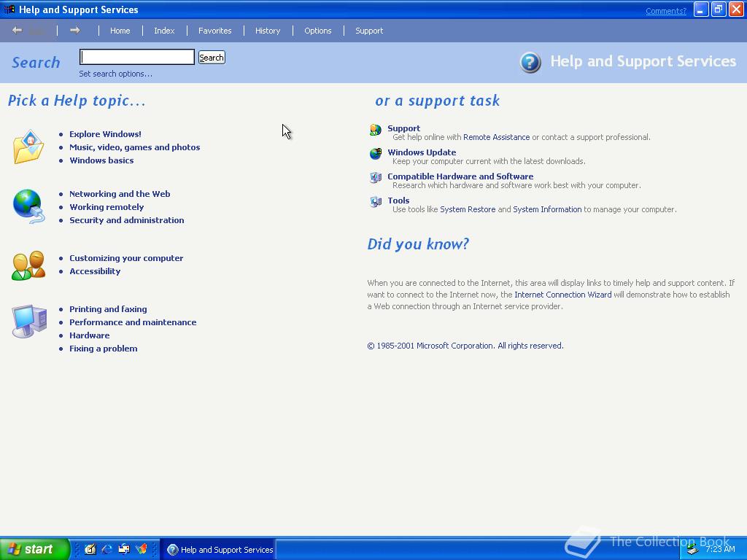Viewport: 747px width, 560px height.
Task: Click the Search button
Action: (x=212, y=58)
